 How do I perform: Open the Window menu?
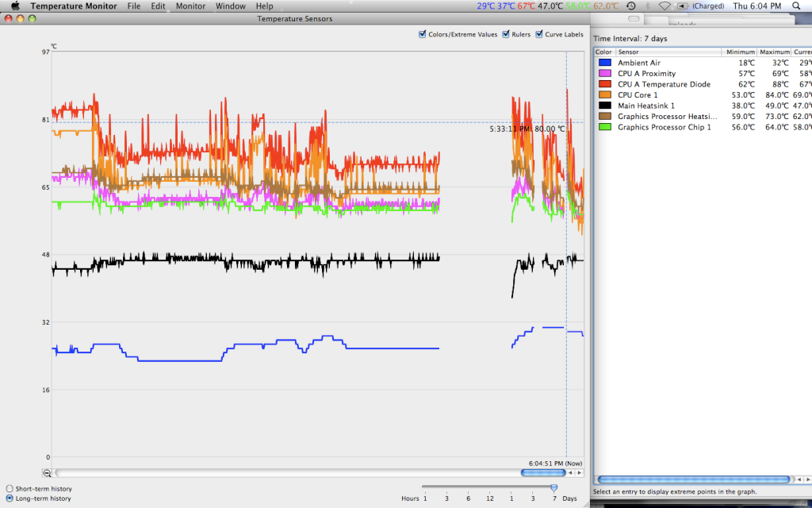(x=230, y=6)
